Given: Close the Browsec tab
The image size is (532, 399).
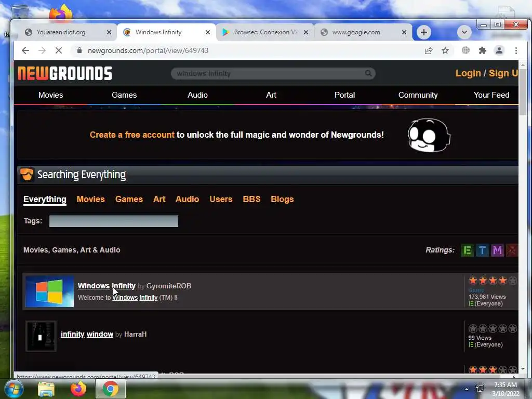Looking at the screenshot, I should pyautogui.click(x=305, y=32).
